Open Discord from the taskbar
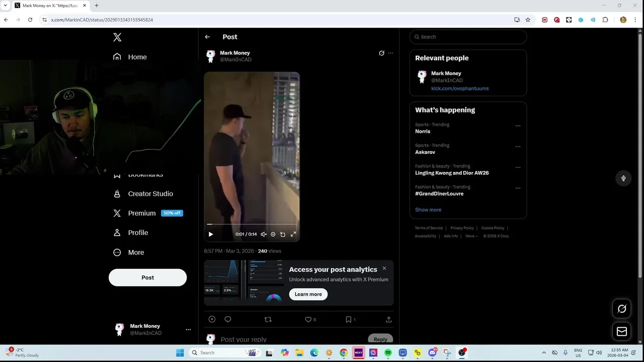 (432, 353)
